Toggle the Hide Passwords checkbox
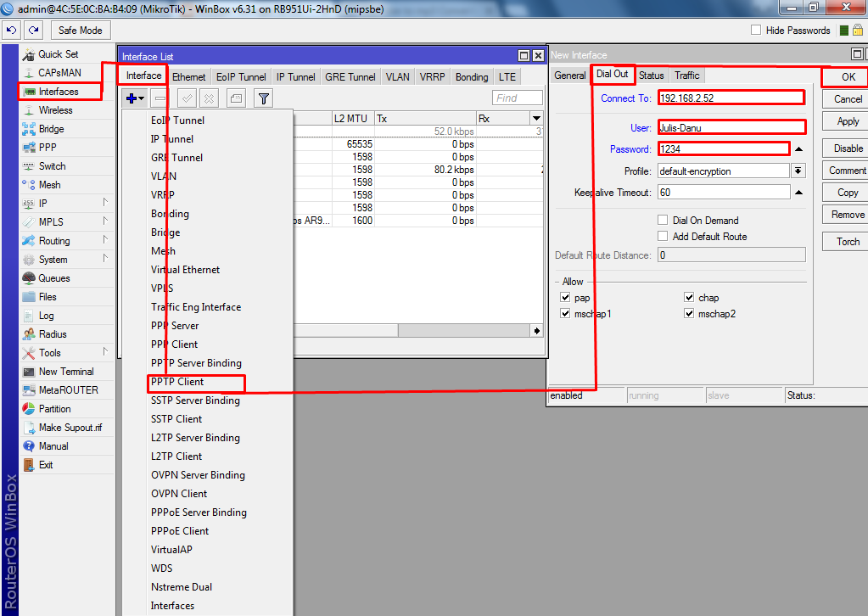The image size is (868, 616). click(756, 30)
